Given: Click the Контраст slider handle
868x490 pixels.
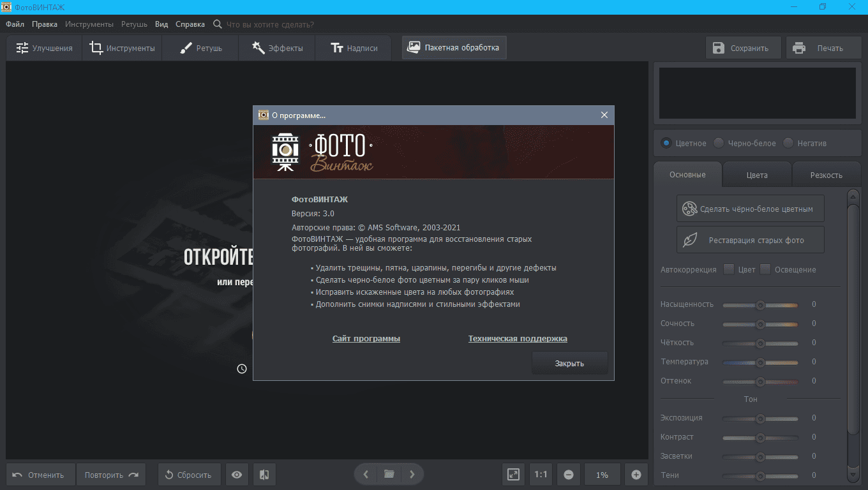Looking at the screenshot, I should [760, 438].
